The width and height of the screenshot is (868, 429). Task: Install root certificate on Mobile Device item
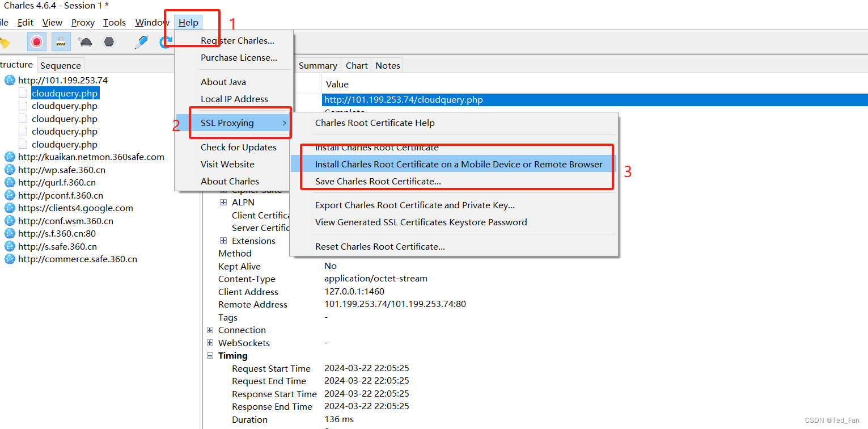point(454,164)
